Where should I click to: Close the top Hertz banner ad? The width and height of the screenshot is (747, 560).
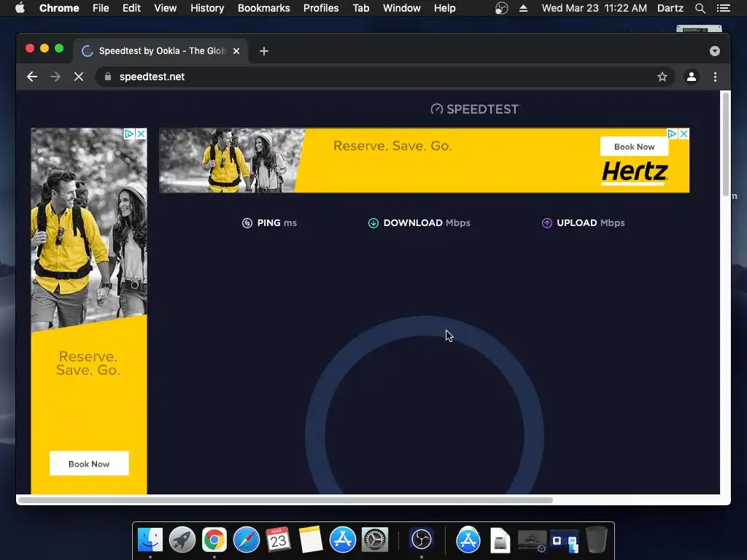(684, 134)
